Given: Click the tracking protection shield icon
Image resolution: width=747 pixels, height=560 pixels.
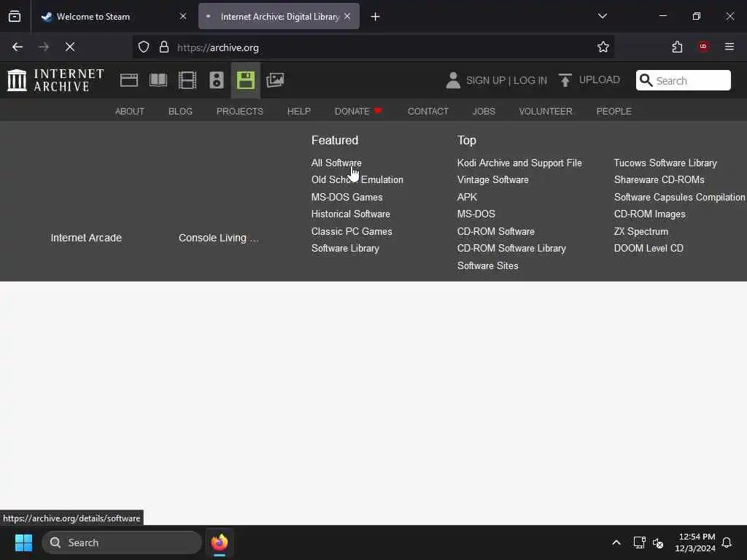Looking at the screenshot, I should pyautogui.click(x=144, y=47).
